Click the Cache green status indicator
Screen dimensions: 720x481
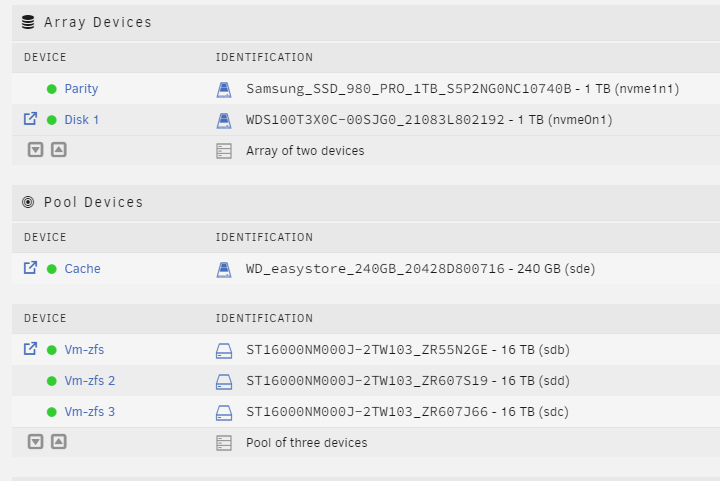point(52,269)
